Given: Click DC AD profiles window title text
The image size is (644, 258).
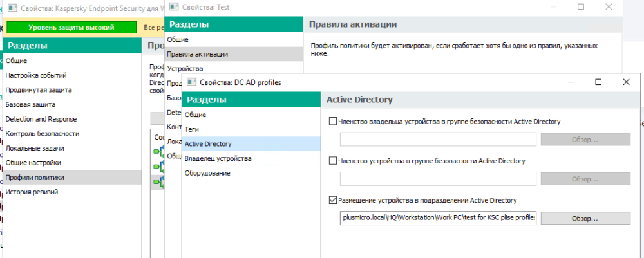Looking at the screenshot, I should click(240, 82).
